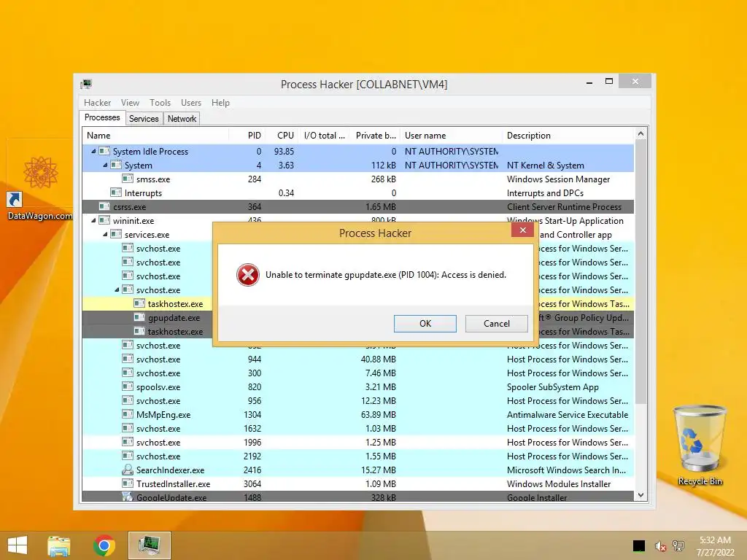Select the Processes tab
Image resolution: width=747 pixels, height=560 pixels.
click(102, 117)
